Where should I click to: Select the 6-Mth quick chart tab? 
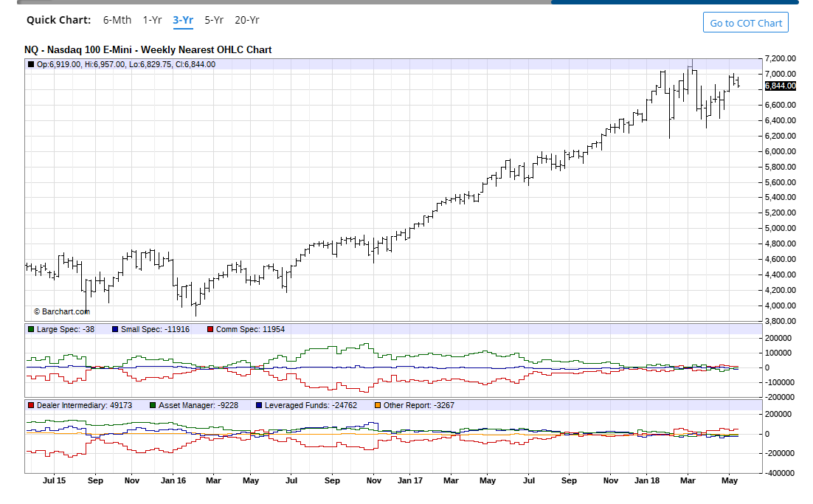click(x=117, y=20)
